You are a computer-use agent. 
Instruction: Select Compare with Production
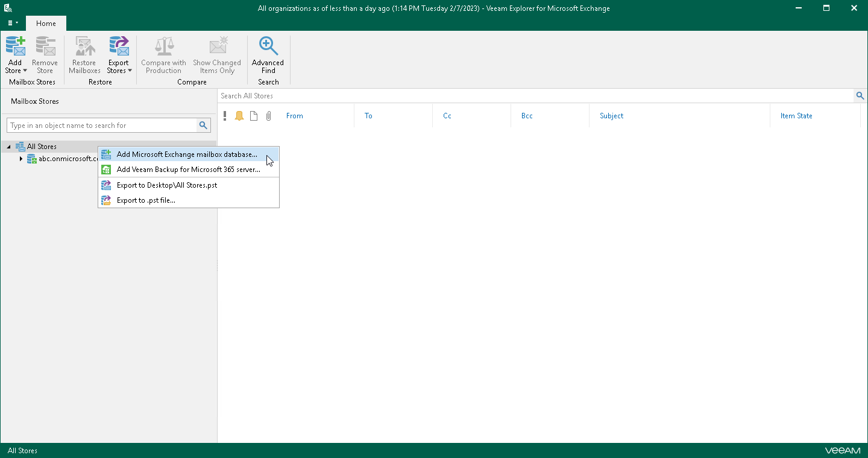(163, 54)
